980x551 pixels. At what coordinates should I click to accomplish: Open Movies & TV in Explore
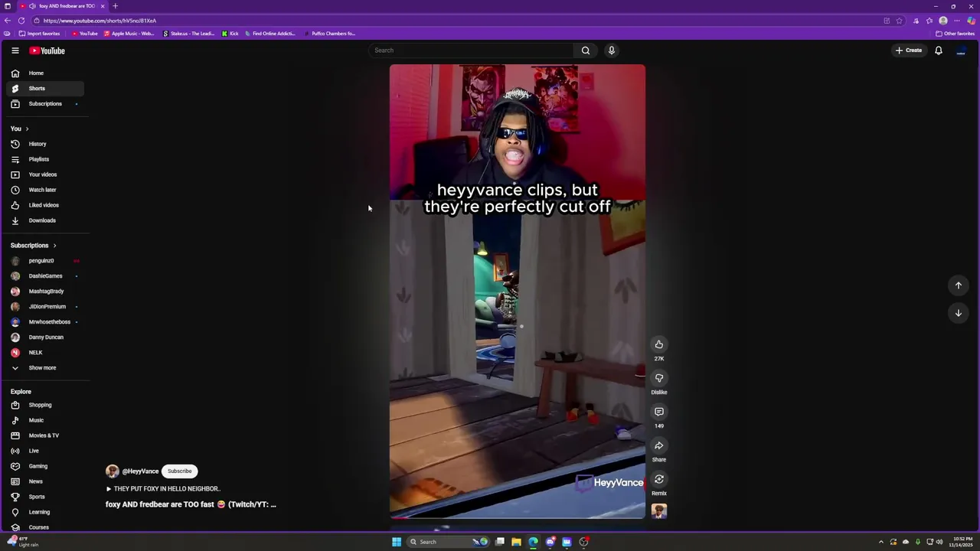tap(46, 435)
